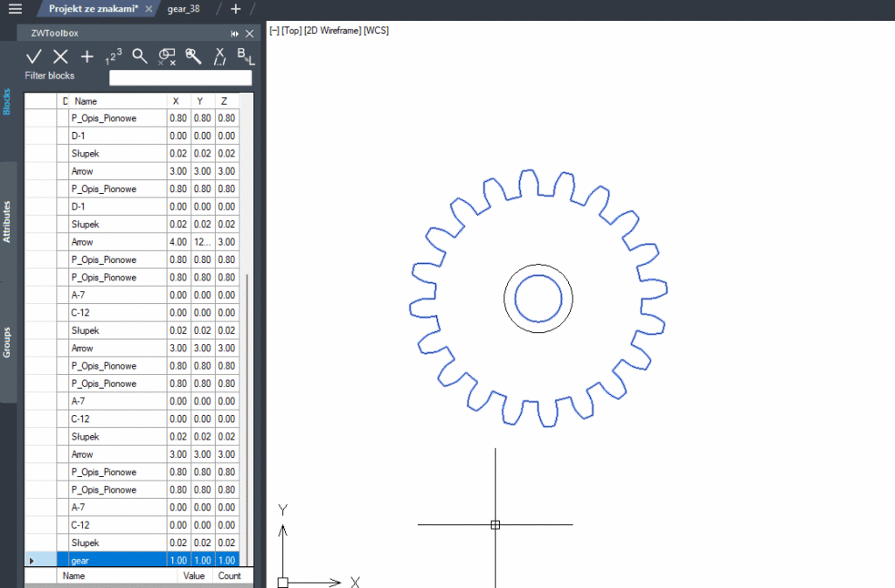Click the Filter blocks input field
895x588 pixels.
(180, 78)
